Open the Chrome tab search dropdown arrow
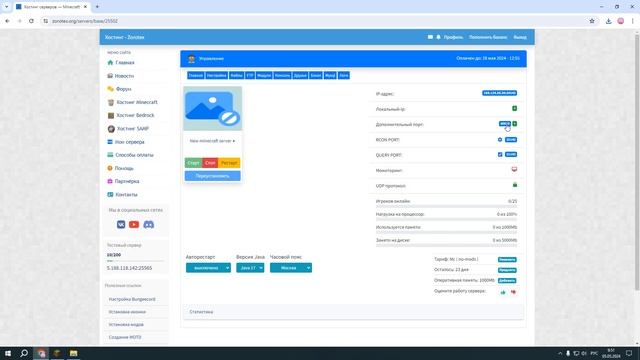 coord(7,7)
